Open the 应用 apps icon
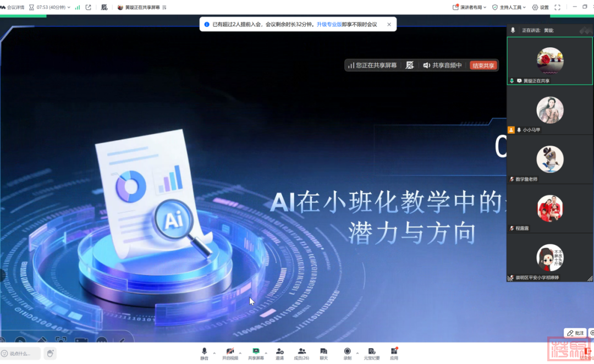Viewport: 594px width, 364px height. (394, 352)
